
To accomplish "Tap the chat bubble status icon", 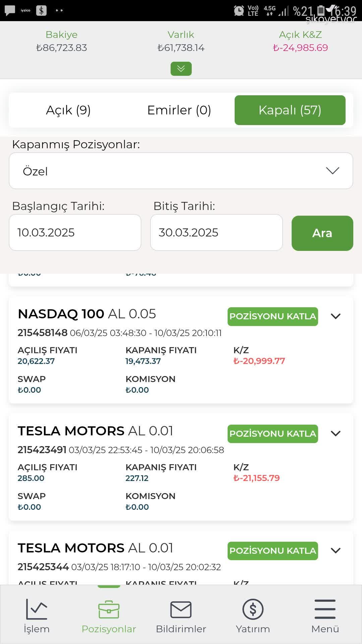I will 10,11.
